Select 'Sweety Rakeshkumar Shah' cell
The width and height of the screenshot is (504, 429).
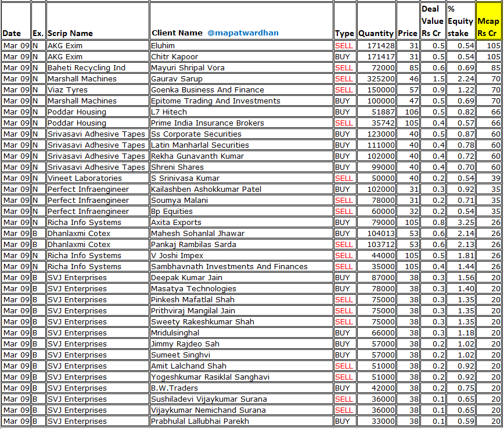[x=242, y=322]
